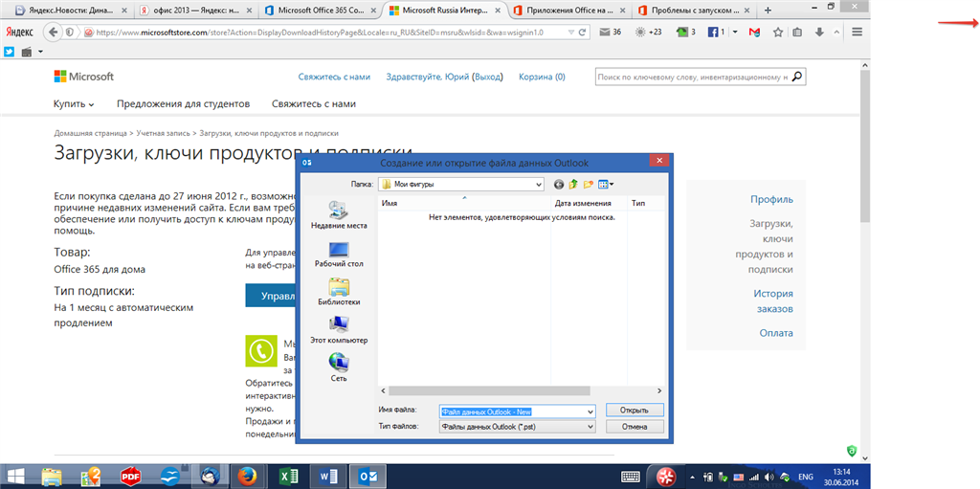This screenshot has width=980, height=489.
Task: Click the search magnifier icon
Action: (797, 77)
